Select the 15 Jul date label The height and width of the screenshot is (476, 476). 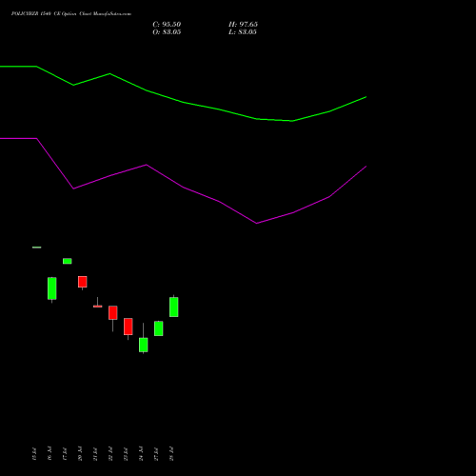tap(34, 454)
